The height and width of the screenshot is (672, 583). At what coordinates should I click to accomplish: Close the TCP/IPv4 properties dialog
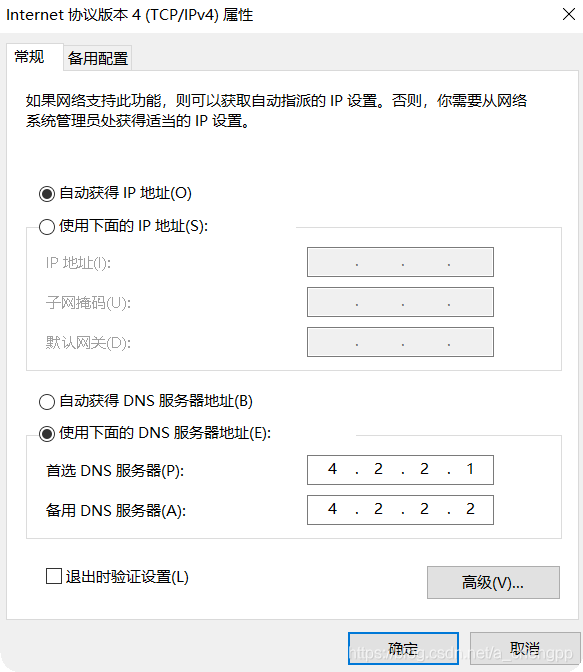pyautogui.click(x=568, y=15)
